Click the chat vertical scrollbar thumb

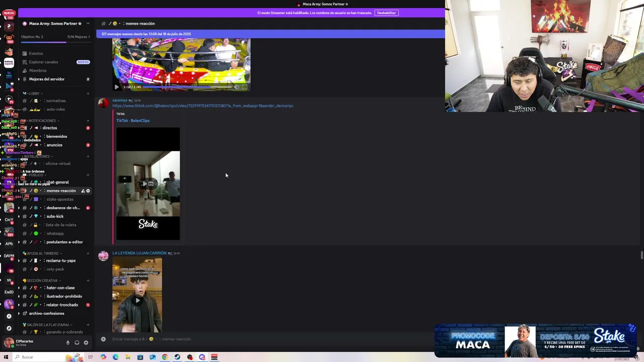point(642,255)
